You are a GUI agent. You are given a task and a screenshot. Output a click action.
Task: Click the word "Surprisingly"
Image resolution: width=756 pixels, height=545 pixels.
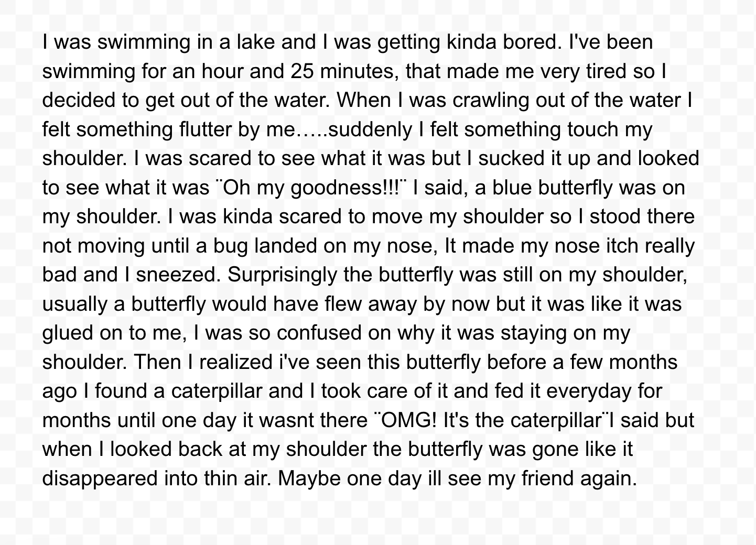point(282,275)
